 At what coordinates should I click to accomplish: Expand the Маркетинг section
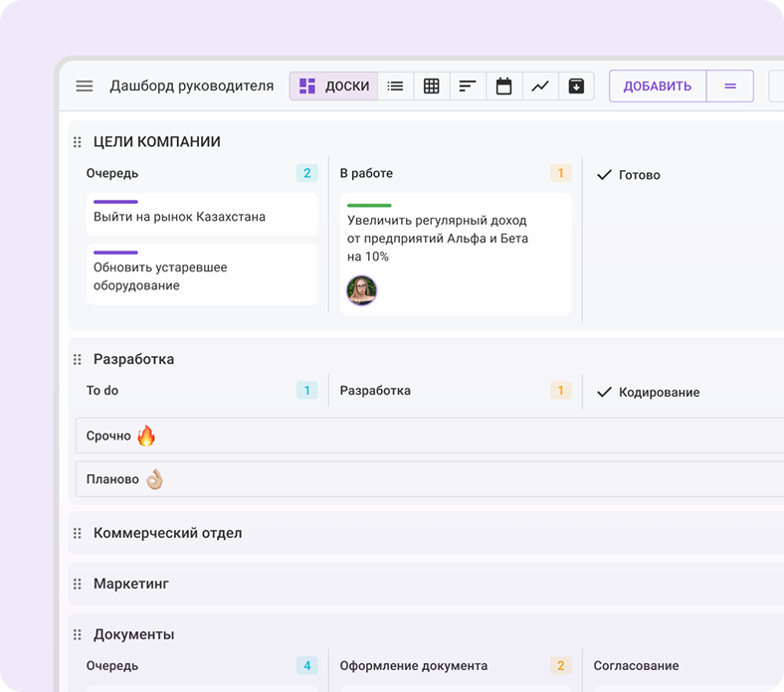pyautogui.click(x=131, y=584)
